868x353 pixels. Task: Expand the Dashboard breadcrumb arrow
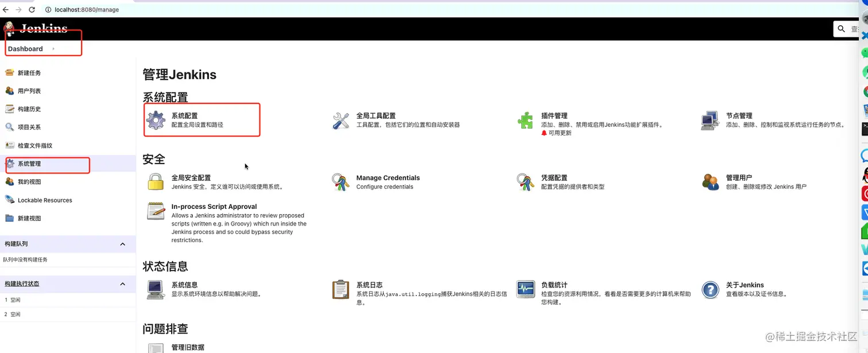coord(53,49)
